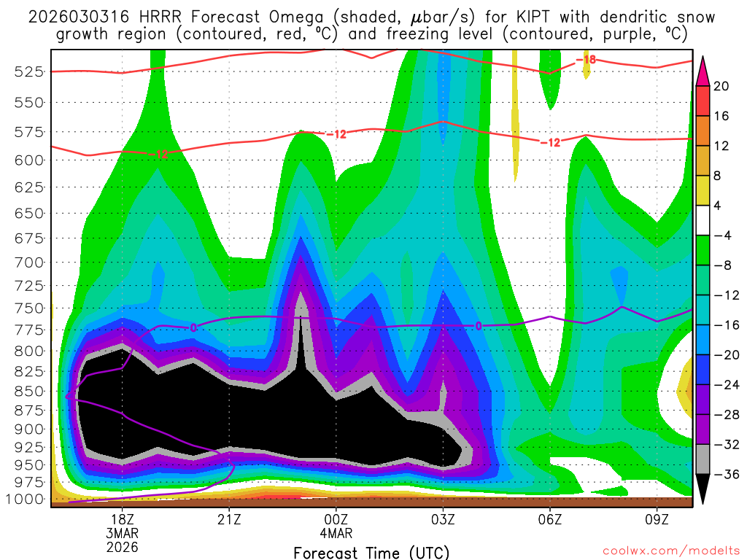
Task: Click the 18Z time axis label
Action: point(123,519)
